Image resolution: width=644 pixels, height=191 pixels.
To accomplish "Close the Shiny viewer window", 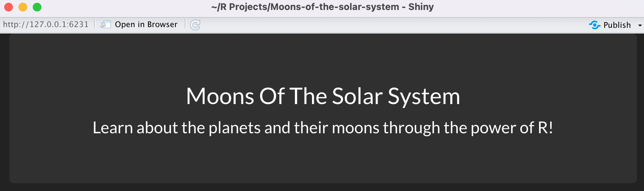I will pyautogui.click(x=9, y=7).
